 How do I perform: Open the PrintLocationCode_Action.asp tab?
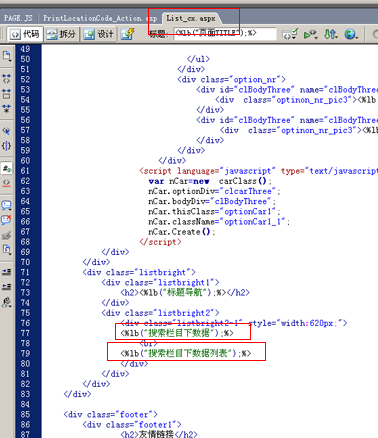pyautogui.click(x=99, y=18)
